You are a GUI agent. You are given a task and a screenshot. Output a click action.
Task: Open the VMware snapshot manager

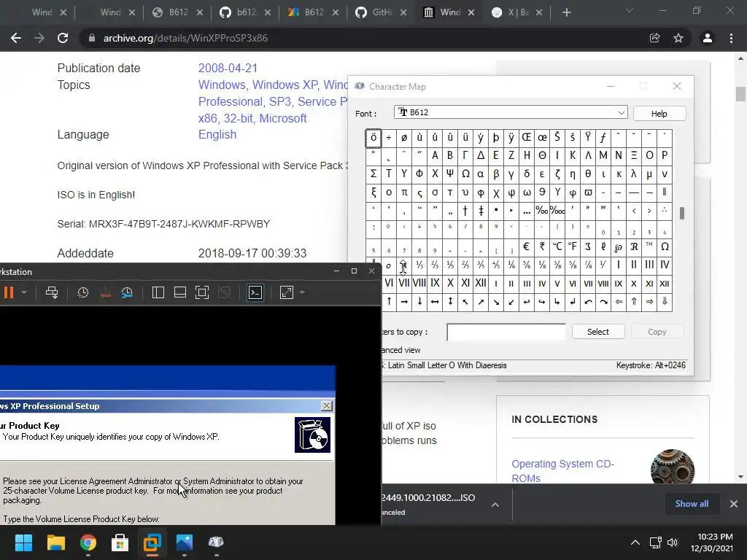click(x=127, y=292)
